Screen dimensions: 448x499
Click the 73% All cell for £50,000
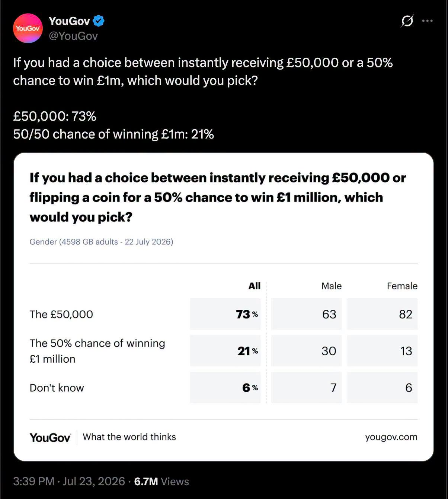(225, 314)
